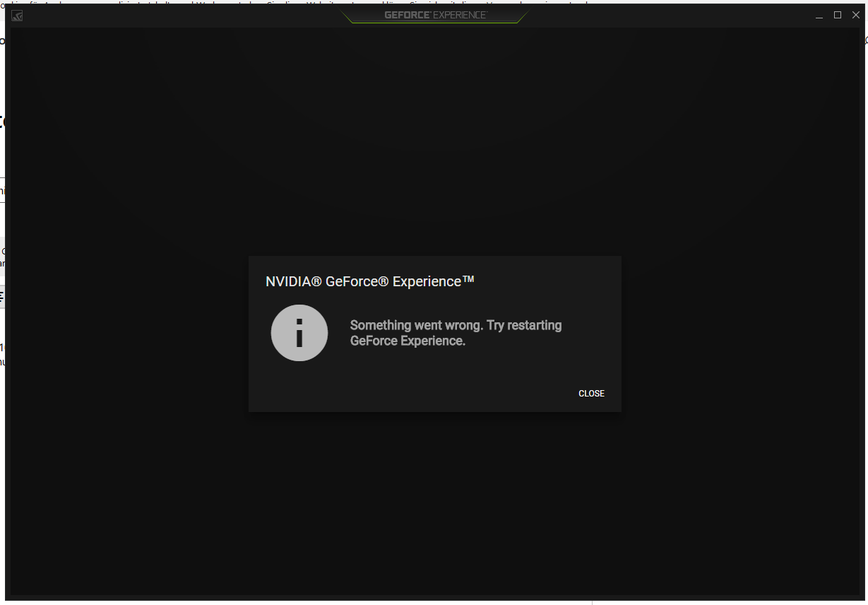Click the info icon in the dialog
This screenshot has height=605, width=868.
click(299, 333)
